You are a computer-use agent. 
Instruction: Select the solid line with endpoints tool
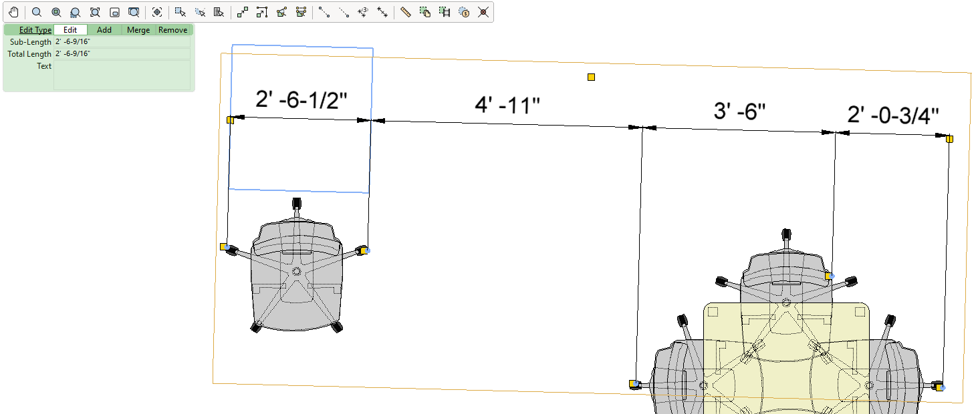tap(324, 12)
